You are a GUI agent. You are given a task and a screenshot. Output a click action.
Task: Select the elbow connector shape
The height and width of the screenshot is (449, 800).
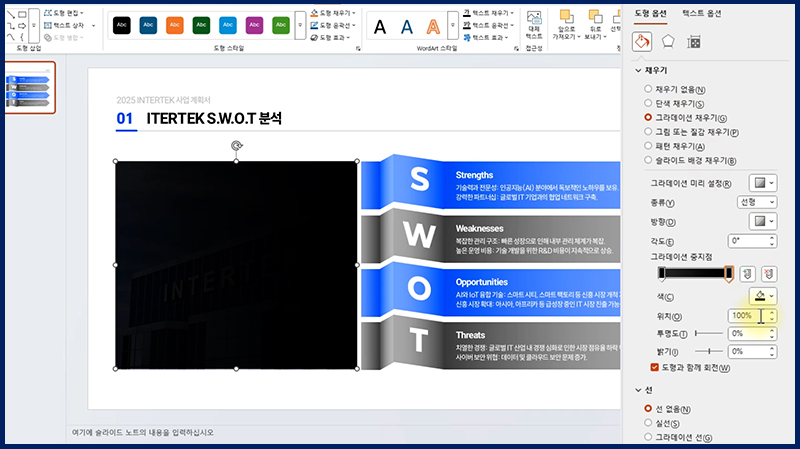pos(11,26)
